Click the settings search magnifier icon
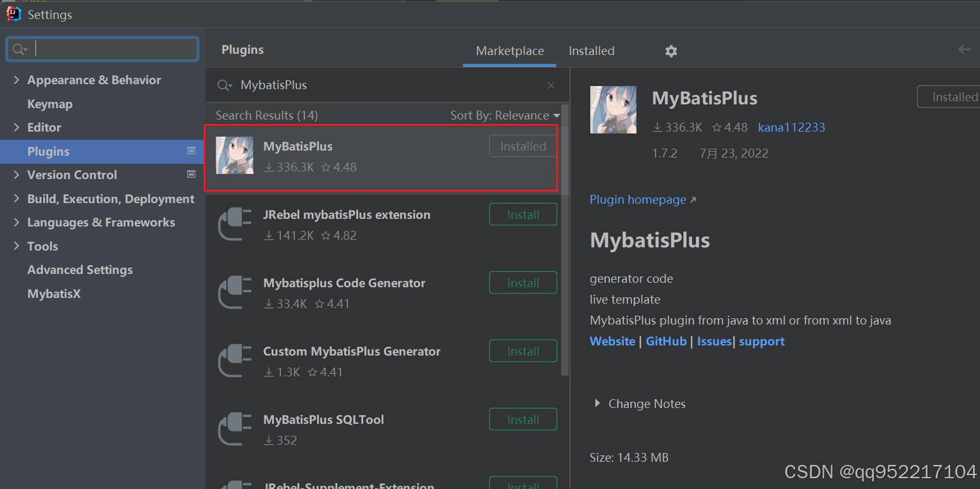The height and width of the screenshot is (489, 980). 20,49
